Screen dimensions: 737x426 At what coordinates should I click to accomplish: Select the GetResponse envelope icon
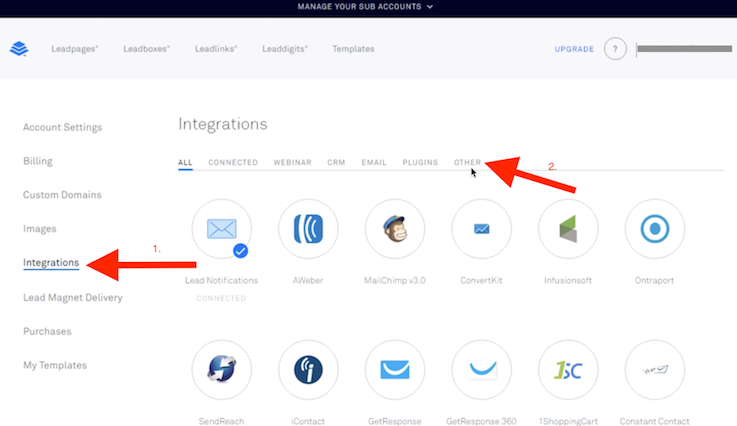[x=395, y=370]
